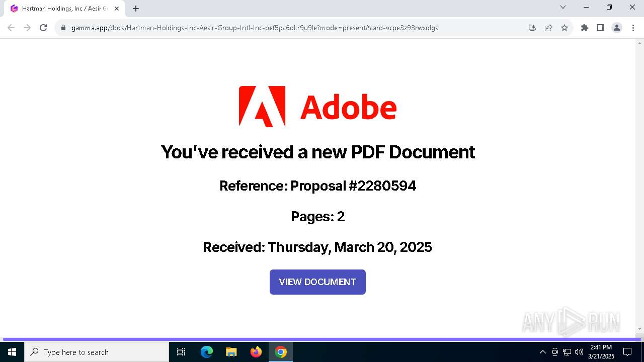Click the network tray icon
The height and width of the screenshot is (362, 644).
point(567,352)
